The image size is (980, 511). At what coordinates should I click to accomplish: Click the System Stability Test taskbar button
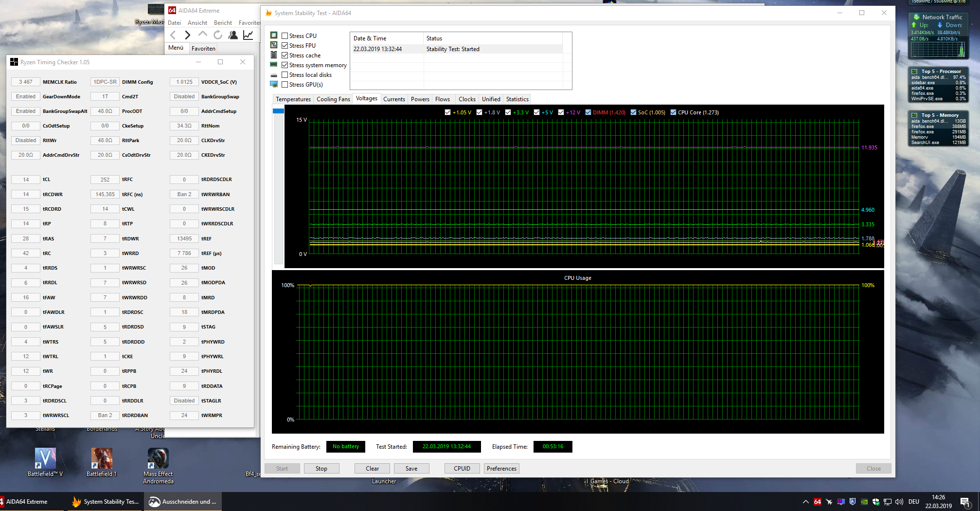[106, 502]
